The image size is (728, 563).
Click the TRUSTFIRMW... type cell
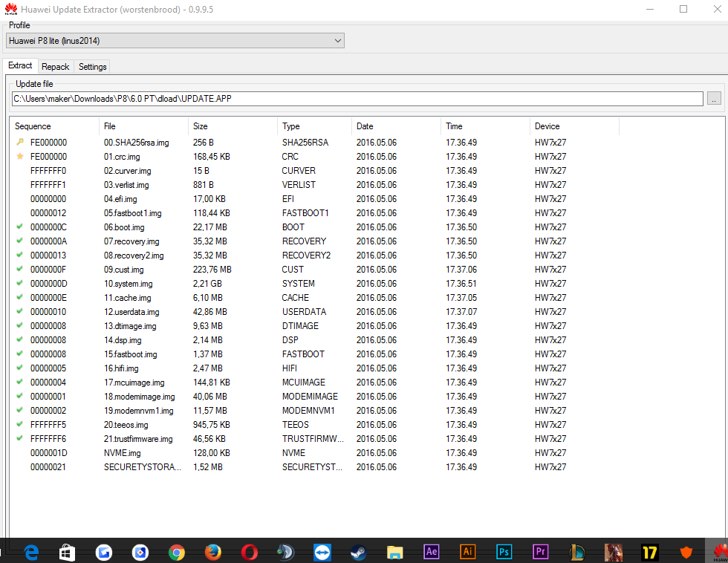pyautogui.click(x=313, y=439)
